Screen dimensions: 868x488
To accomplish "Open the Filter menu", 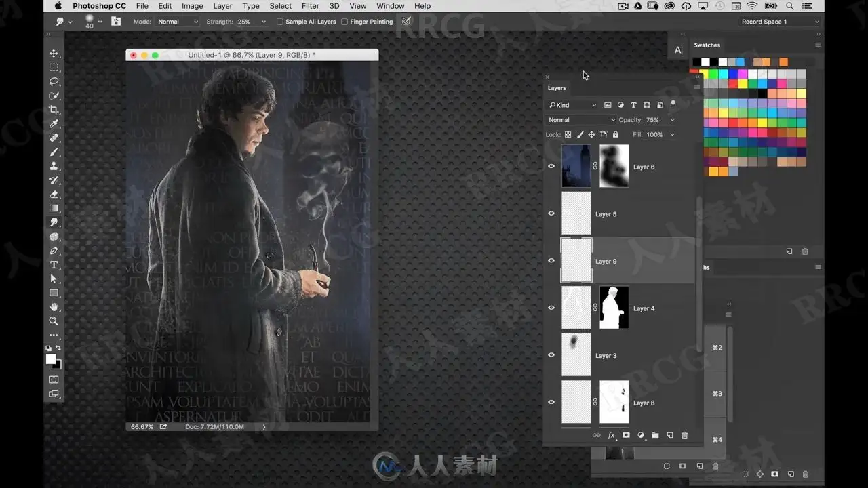I will pyautogui.click(x=310, y=6).
